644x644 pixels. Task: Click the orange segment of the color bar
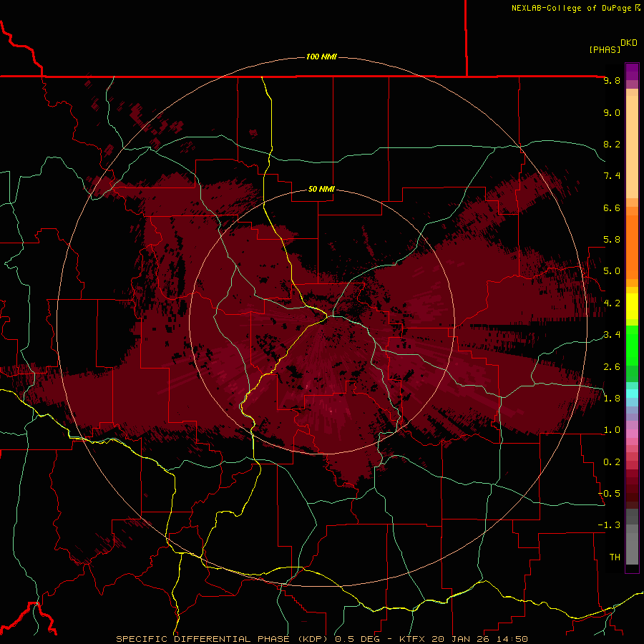(632, 246)
